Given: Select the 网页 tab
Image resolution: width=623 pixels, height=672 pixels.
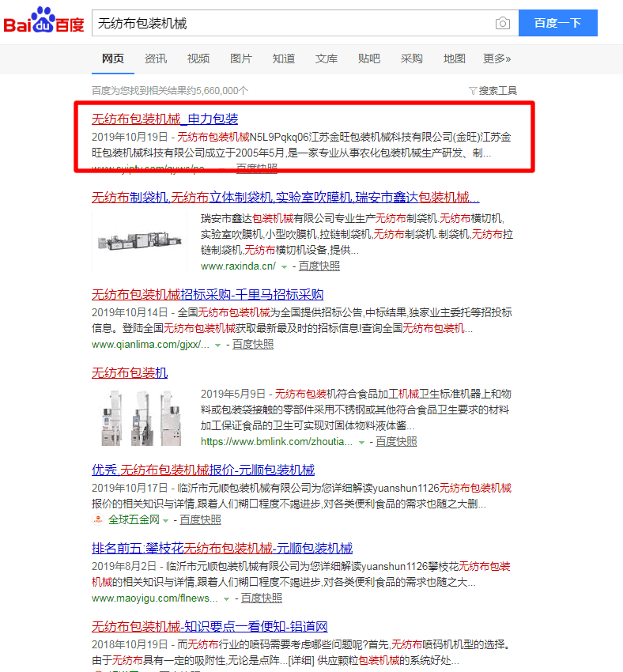Looking at the screenshot, I should click(x=113, y=59).
